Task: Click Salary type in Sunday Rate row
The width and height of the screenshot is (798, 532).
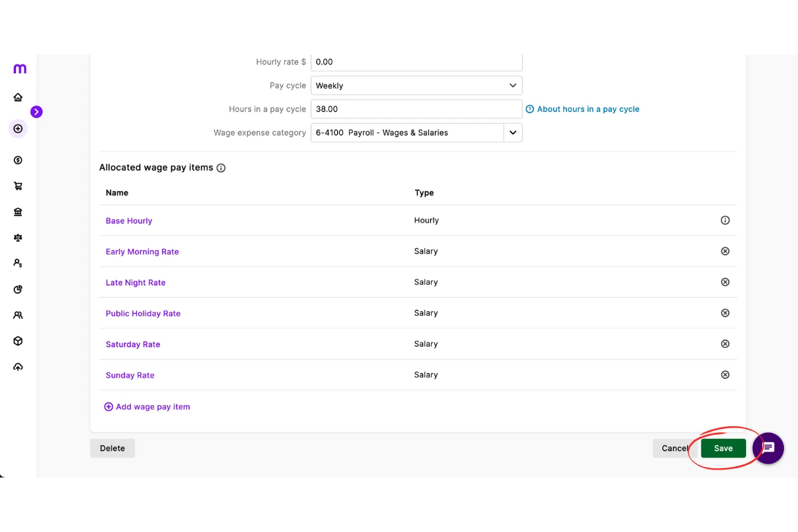Action: [426, 375]
